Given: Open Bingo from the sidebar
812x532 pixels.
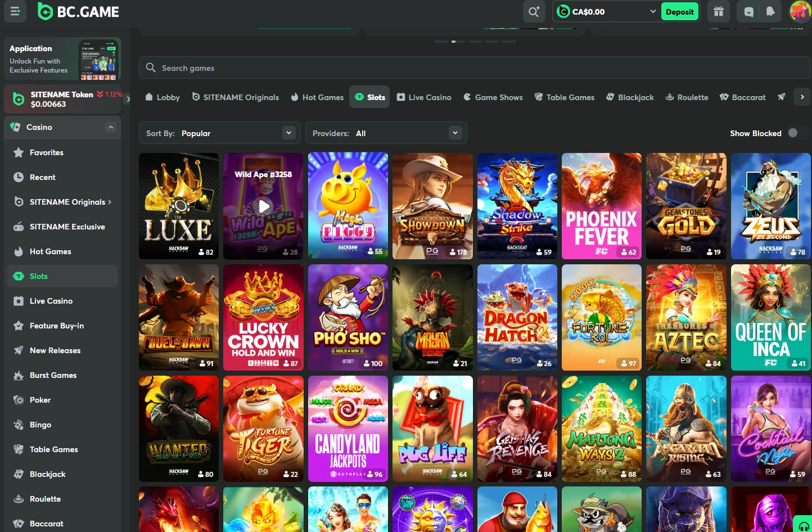Looking at the screenshot, I should pyautogui.click(x=40, y=425).
